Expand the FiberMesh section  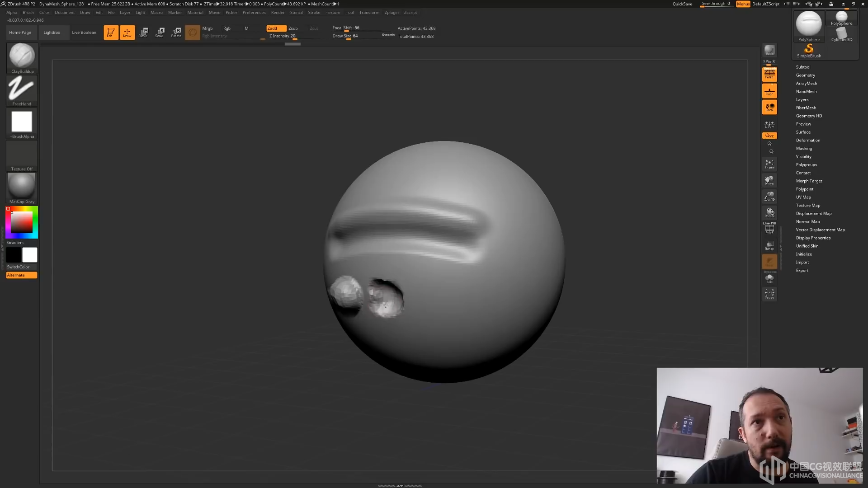[x=806, y=108]
